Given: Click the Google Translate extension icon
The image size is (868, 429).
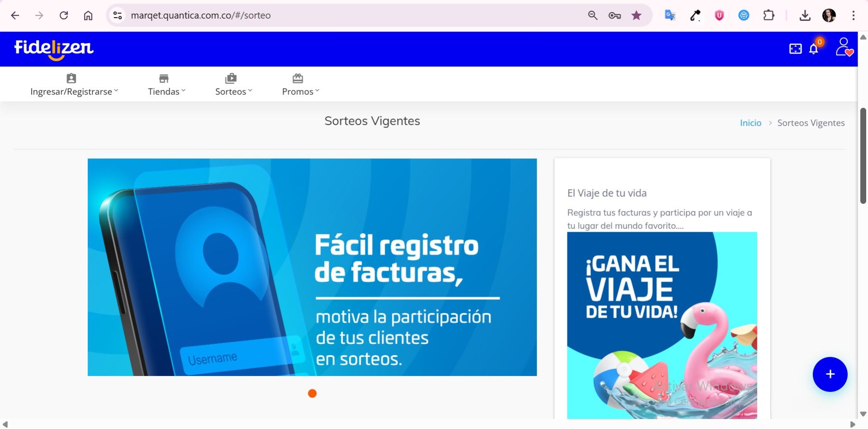Looking at the screenshot, I should point(670,15).
